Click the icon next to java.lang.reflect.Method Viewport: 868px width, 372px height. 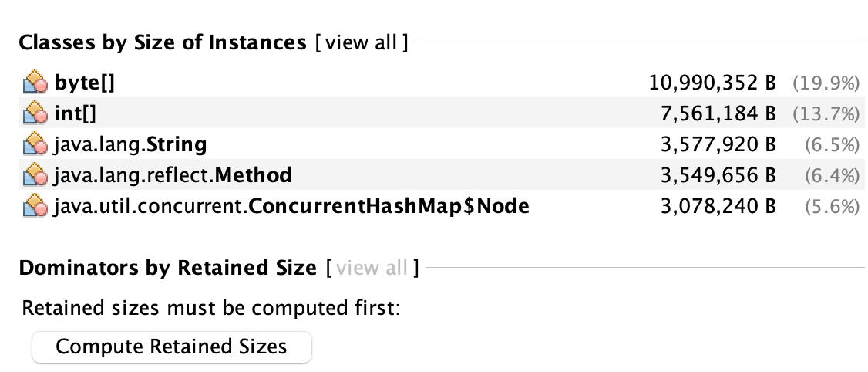tap(35, 175)
